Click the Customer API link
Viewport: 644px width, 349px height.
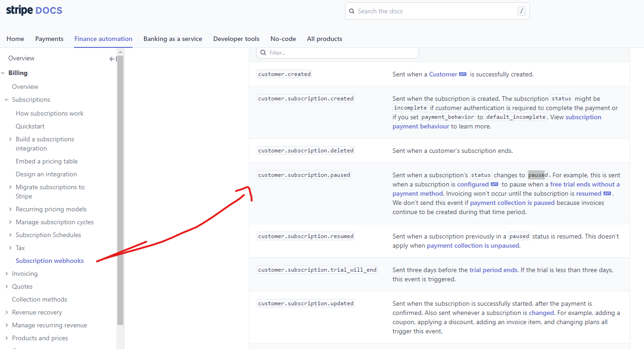tap(443, 74)
